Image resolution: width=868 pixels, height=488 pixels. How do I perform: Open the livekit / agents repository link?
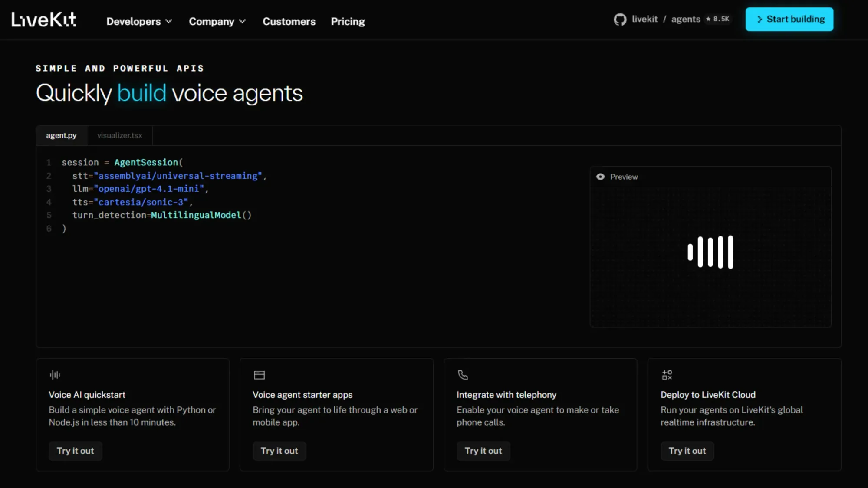666,19
